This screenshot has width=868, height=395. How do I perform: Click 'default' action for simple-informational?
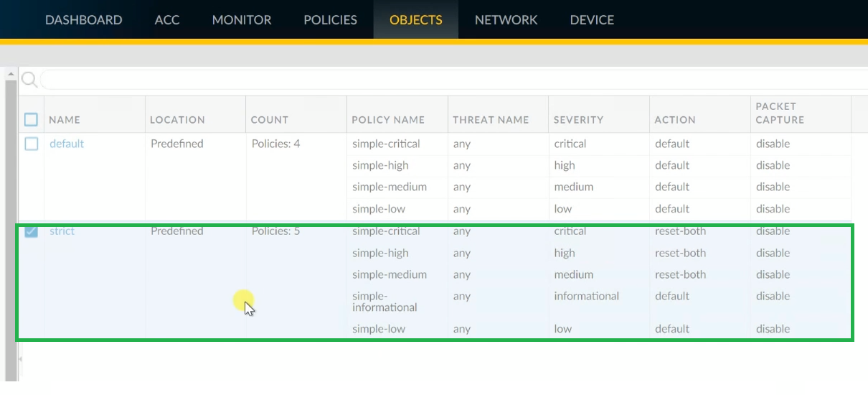click(672, 296)
